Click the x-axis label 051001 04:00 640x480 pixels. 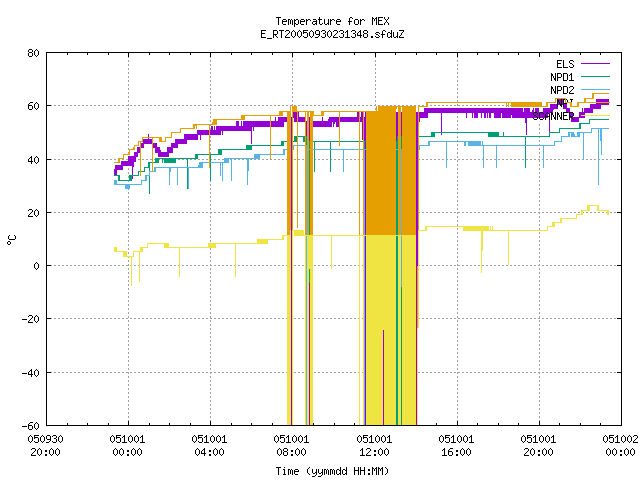coord(209,446)
